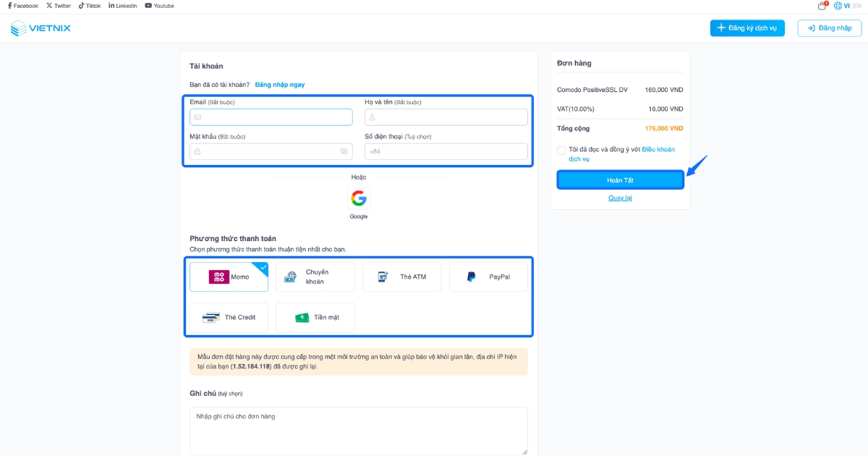Toggle password visibility eye icon
The width and height of the screenshot is (868, 456).
pyautogui.click(x=344, y=151)
